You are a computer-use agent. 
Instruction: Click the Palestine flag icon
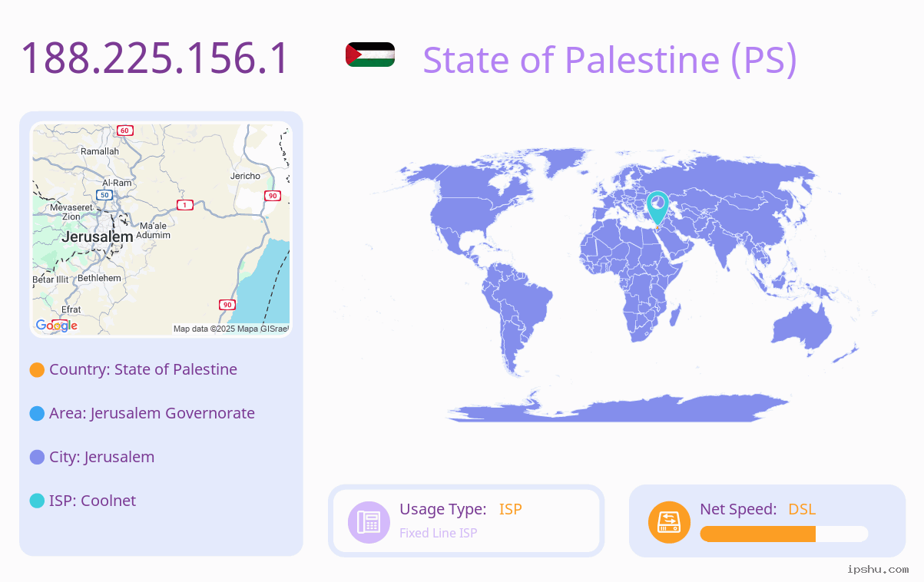tap(370, 55)
